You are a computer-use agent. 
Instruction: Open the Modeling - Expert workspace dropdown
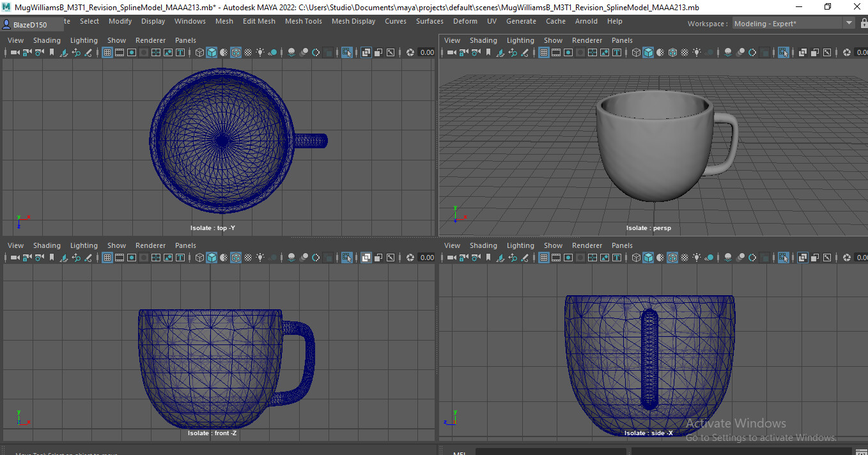tap(793, 23)
